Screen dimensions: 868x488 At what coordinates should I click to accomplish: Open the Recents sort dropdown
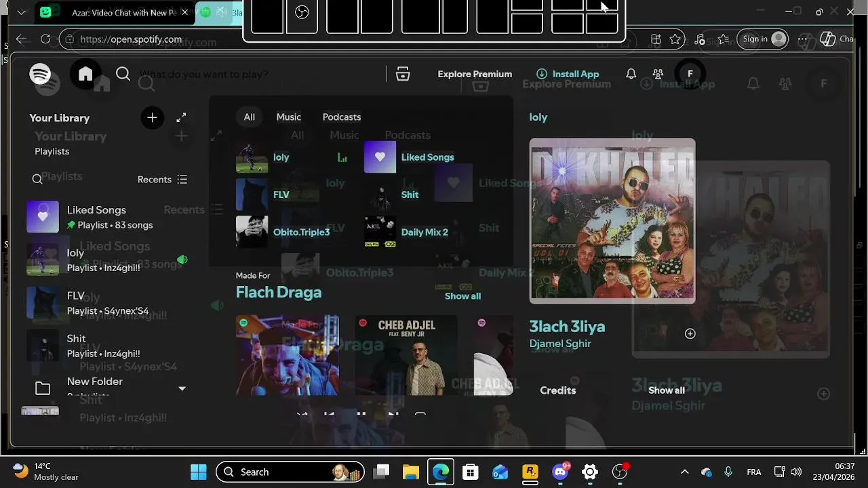[x=162, y=180]
